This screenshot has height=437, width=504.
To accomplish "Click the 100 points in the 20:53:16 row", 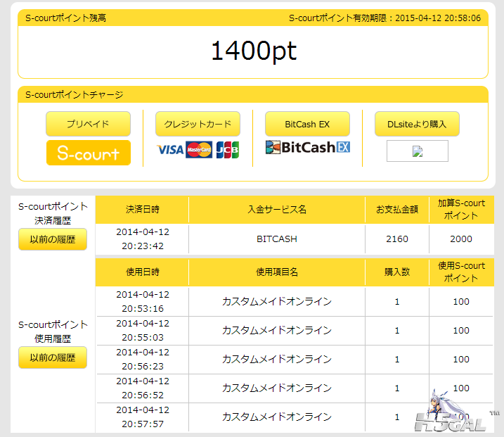I will pyautogui.click(x=461, y=301).
